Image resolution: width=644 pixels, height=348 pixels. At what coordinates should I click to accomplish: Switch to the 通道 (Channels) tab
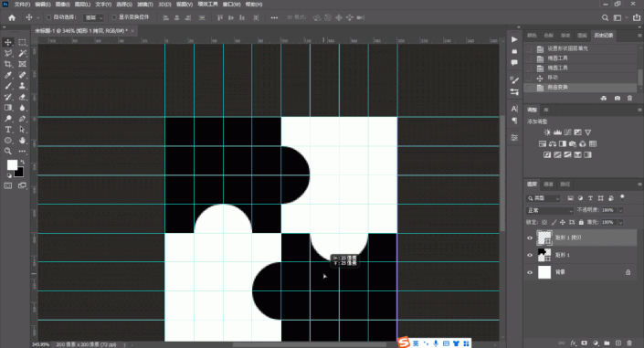click(x=548, y=185)
